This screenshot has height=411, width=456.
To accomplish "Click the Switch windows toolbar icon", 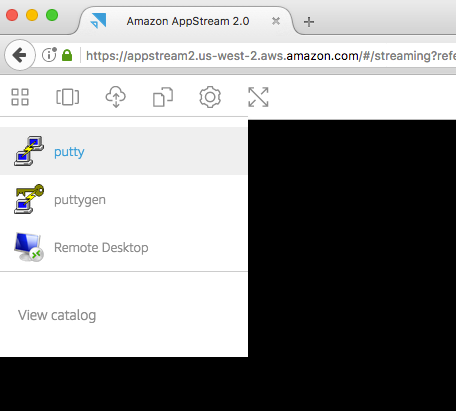I will point(67,97).
